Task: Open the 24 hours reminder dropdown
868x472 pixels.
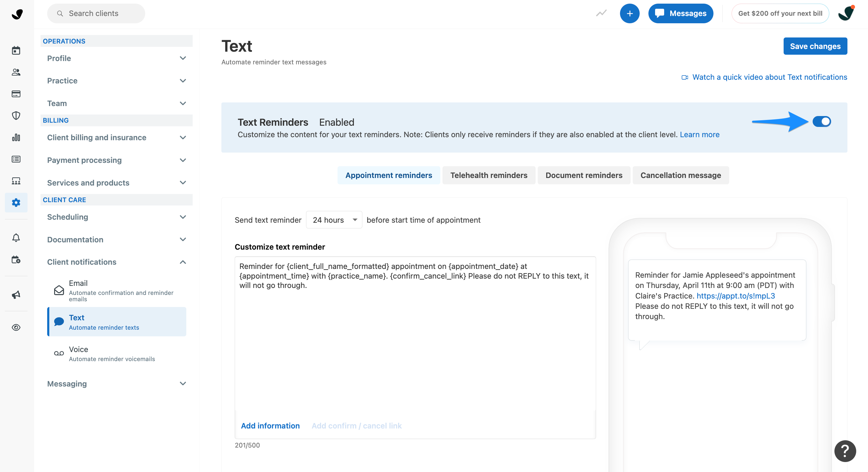Action: [x=334, y=220]
